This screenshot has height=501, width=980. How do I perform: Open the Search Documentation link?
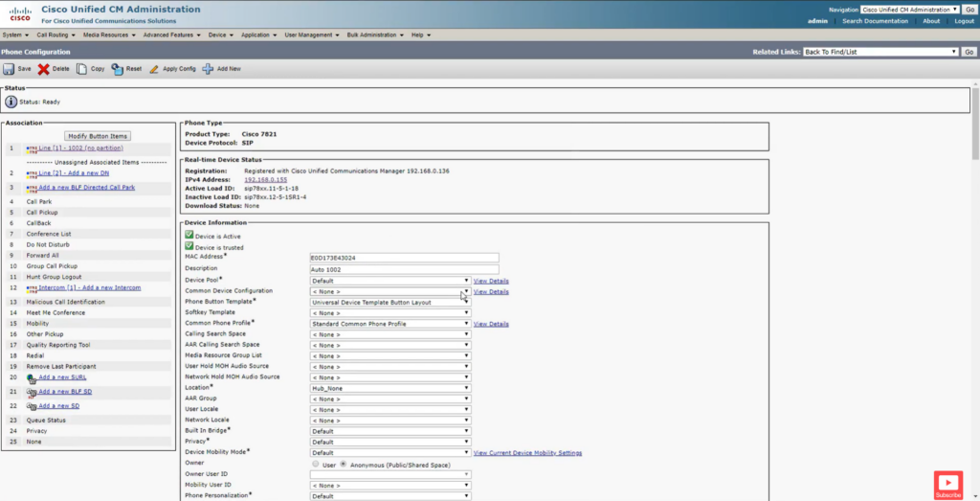[875, 21]
